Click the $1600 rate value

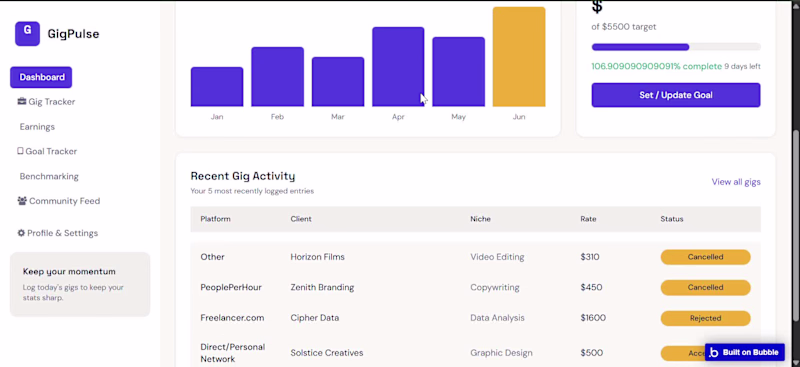(593, 317)
